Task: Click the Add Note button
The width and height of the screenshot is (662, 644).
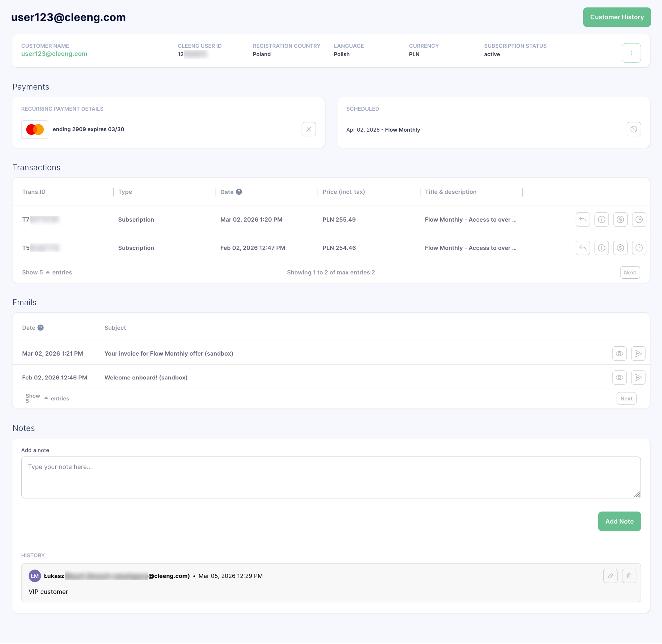Action: tap(619, 521)
